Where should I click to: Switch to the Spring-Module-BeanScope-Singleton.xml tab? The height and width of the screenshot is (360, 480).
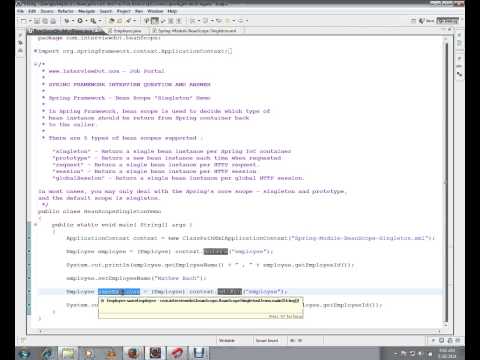(x=197, y=31)
